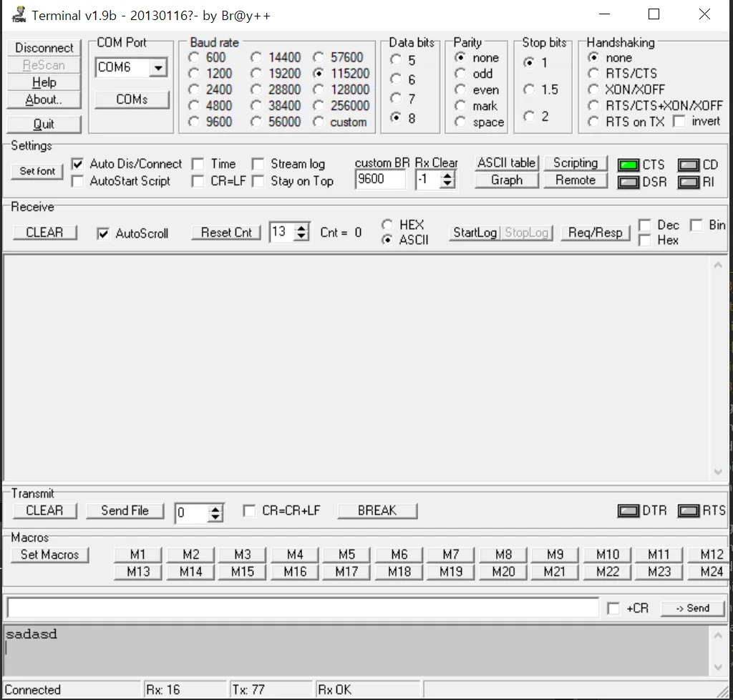Set parity to even
This screenshot has height=700, width=733.
click(x=460, y=89)
